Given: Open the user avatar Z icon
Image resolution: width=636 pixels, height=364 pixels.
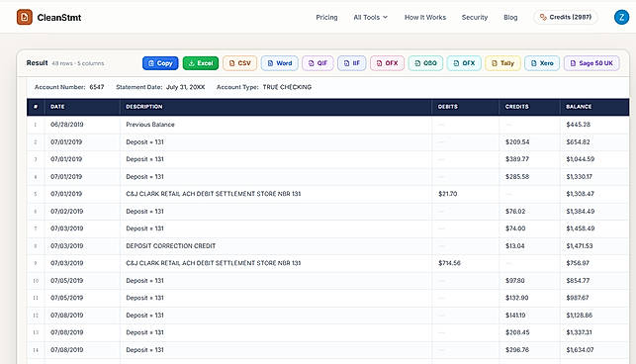Looking at the screenshot, I should point(621,17).
